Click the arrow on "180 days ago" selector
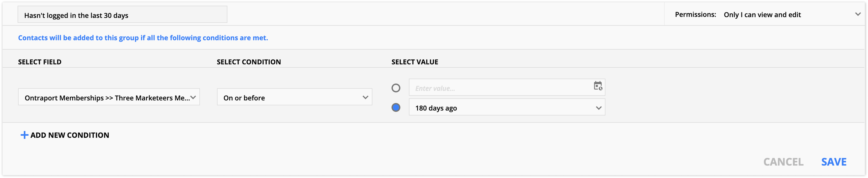Image resolution: width=868 pixels, height=178 pixels. (598, 108)
